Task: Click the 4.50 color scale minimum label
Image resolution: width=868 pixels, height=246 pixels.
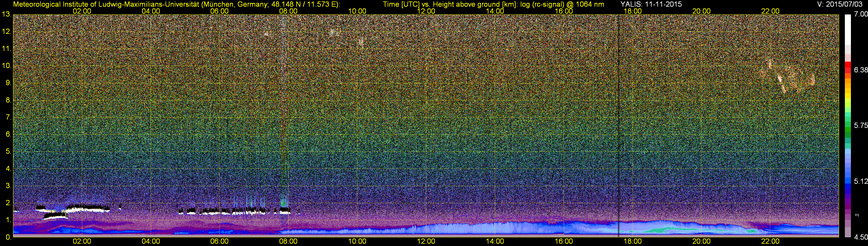Action: [x=861, y=237]
